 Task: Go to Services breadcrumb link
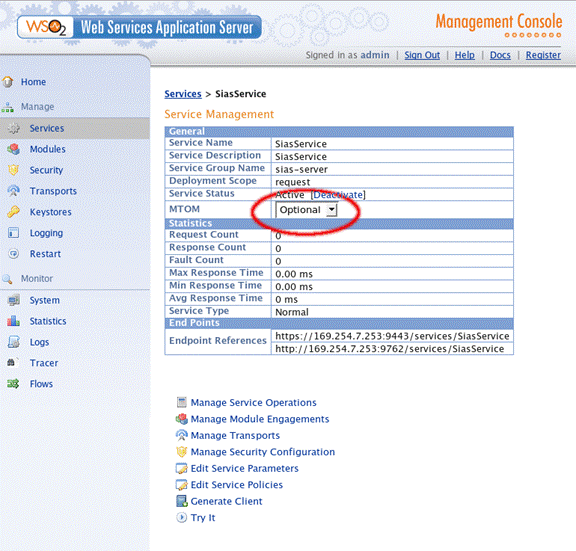[x=183, y=94]
